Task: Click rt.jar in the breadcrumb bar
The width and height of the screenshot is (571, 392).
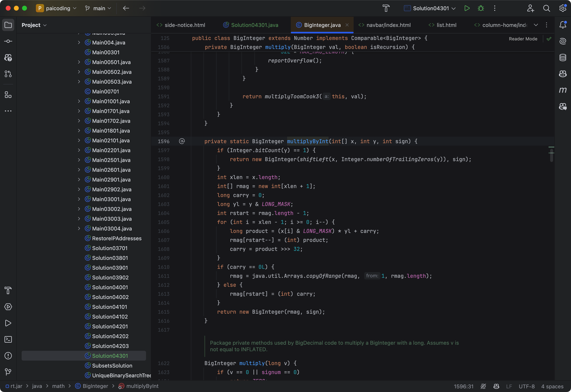Action: (x=14, y=386)
